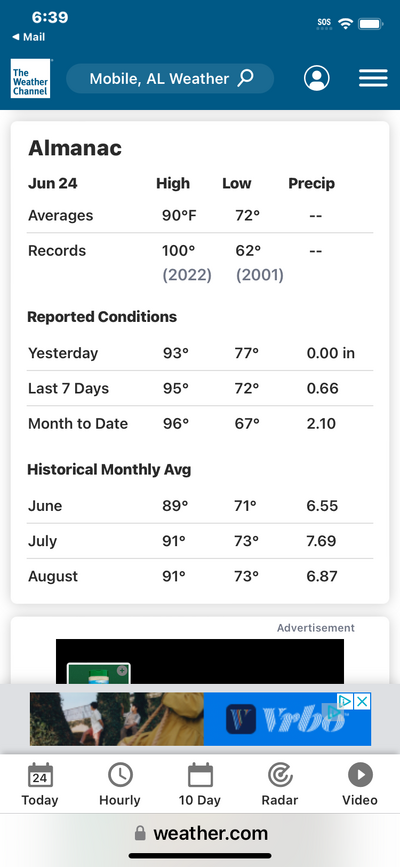Tap the AdChoices triangle icon
Image resolution: width=400 pixels, height=867 pixels.
(345, 702)
